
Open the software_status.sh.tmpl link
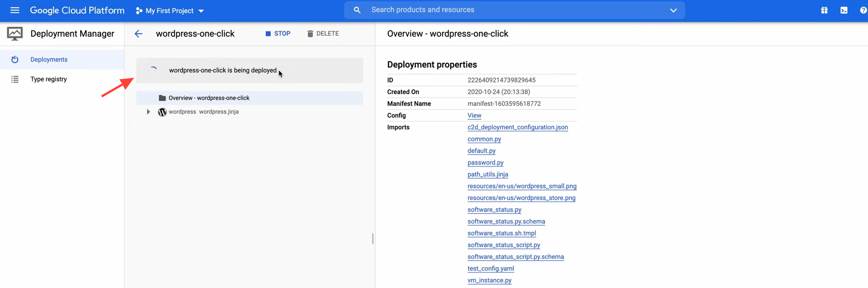(x=502, y=233)
